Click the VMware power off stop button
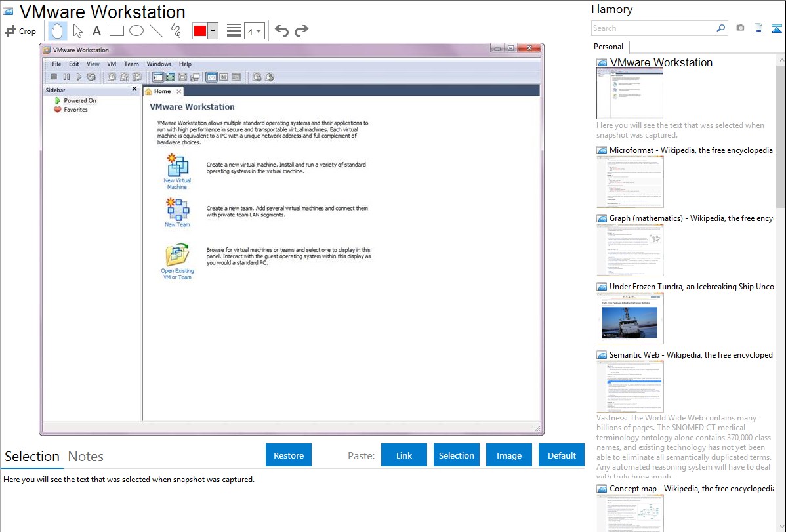Screen dimensions: 786x532 pos(54,77)
